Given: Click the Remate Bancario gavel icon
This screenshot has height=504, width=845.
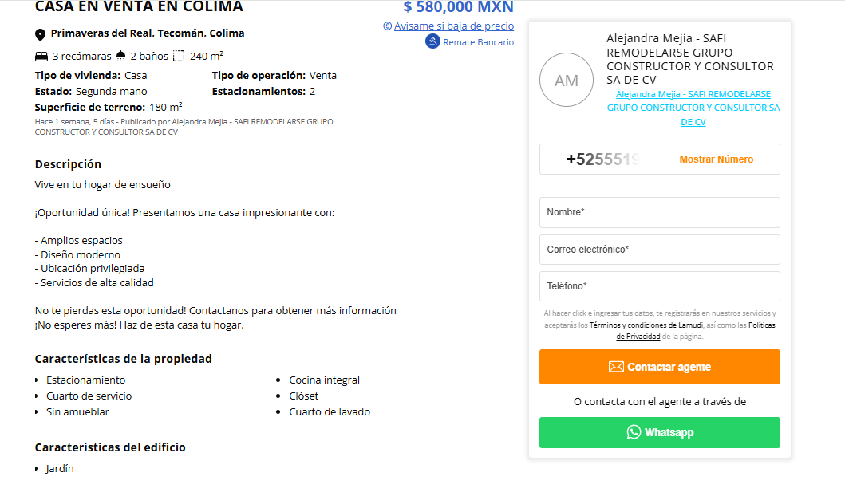Looking at the screenshot, I should click(x=432, y=41).
